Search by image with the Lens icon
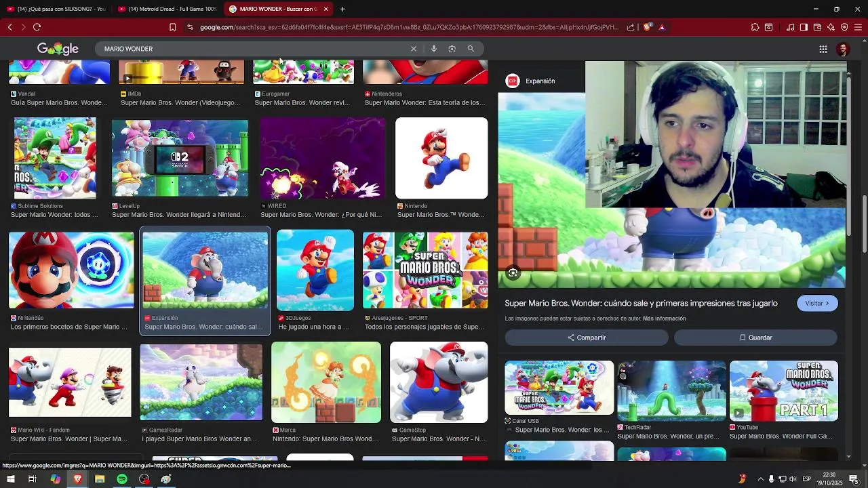This screenshot has width=868, height=488. pyautogui.click(x=452, y=49)
